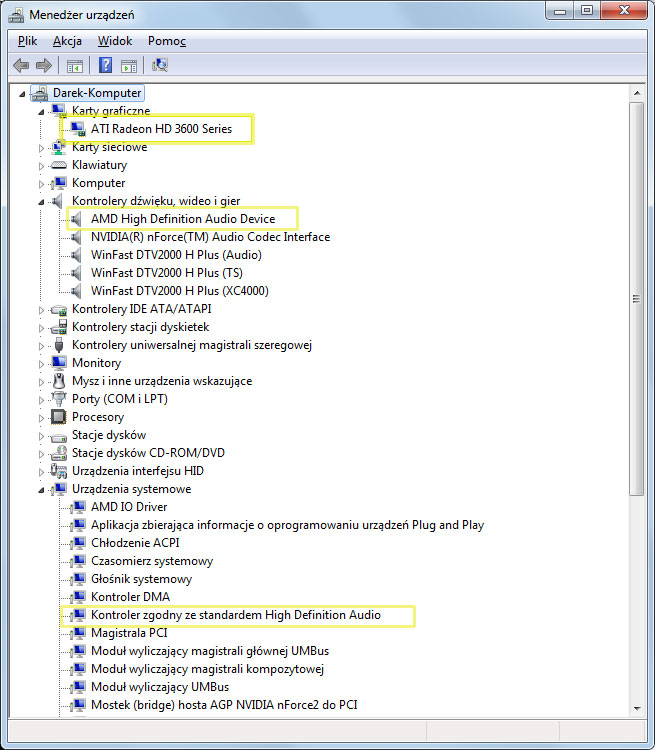Select AMD High Definition Audio Device
655x750 pixels.
coord(183,219)
